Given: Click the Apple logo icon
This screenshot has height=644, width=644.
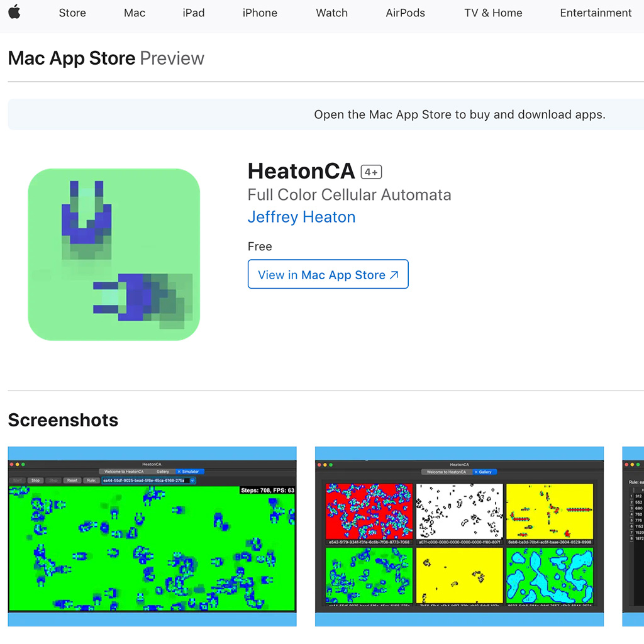Looking at the screenshot, I should (x=14, y=12).
